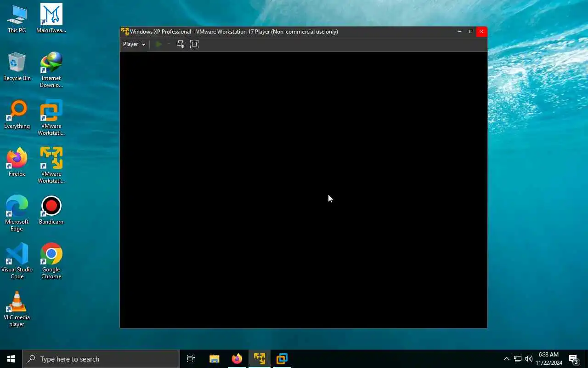Select VMware Workstation Pro desktop shortcut

[x=51, y=118]
